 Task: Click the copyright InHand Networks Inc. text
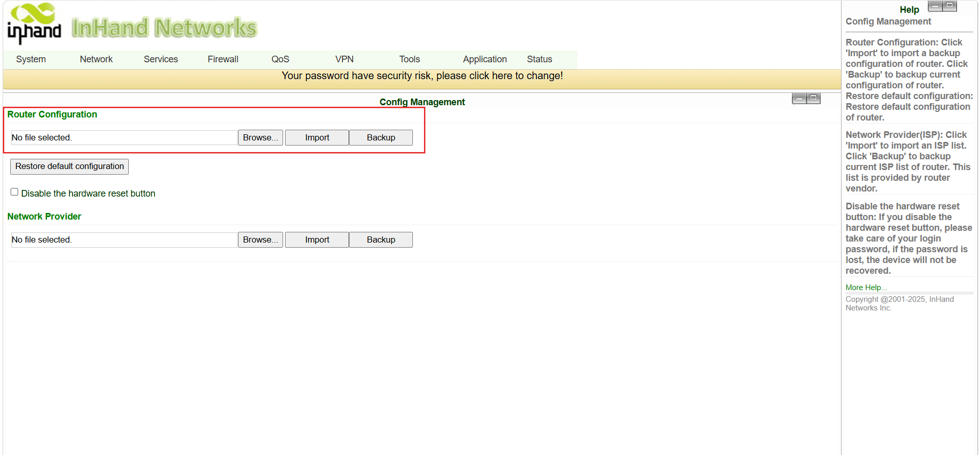pyautogui.click(x=899, y=303)
